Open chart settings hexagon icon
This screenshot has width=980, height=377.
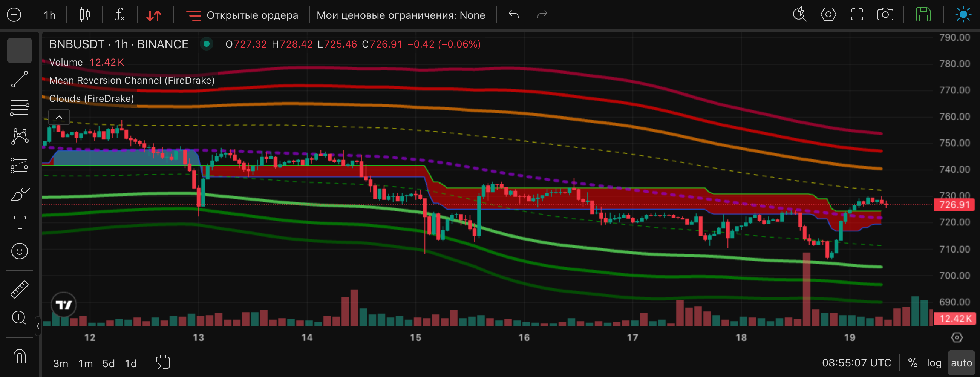tap(828, 15)
